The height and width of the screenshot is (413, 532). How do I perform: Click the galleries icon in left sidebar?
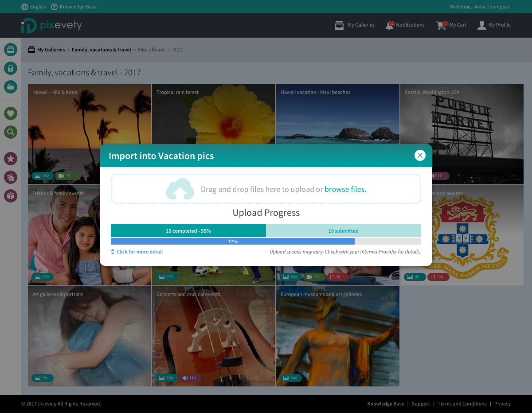tap(11, 49)
